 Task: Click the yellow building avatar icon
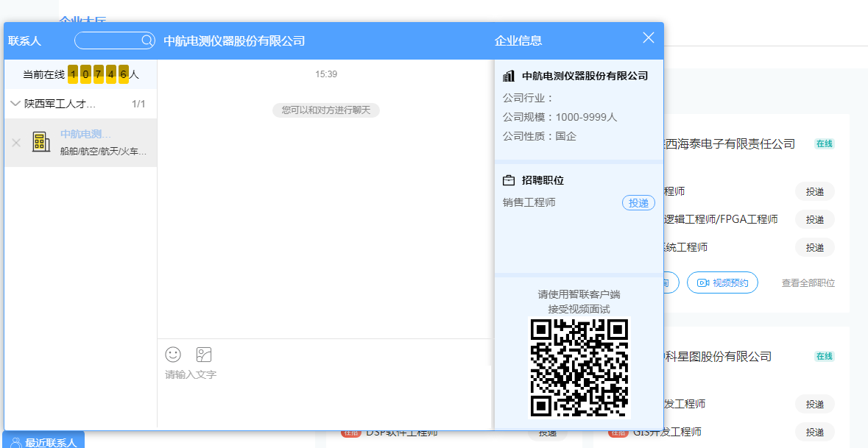click(x=41, y=142)
